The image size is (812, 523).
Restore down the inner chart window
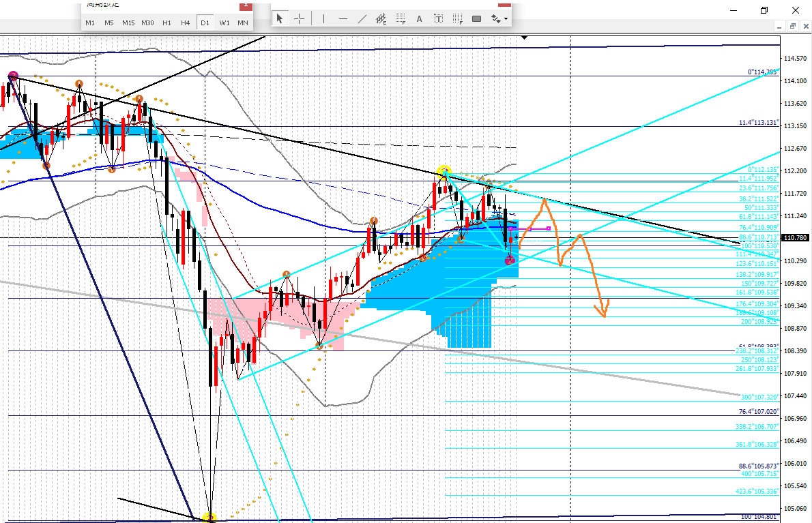coord(792,26)
